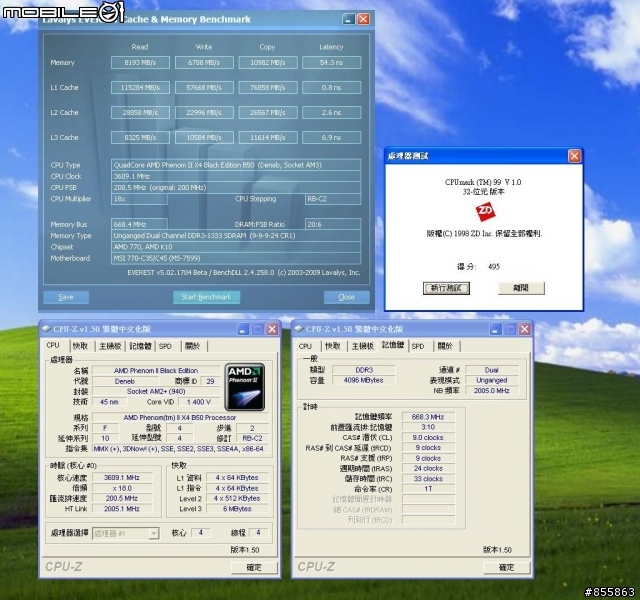Image resolution: width=640 pixels, height=600 pixels.
Task: Click 確定 in the left CPU-Z window
Action: point(254,567)
